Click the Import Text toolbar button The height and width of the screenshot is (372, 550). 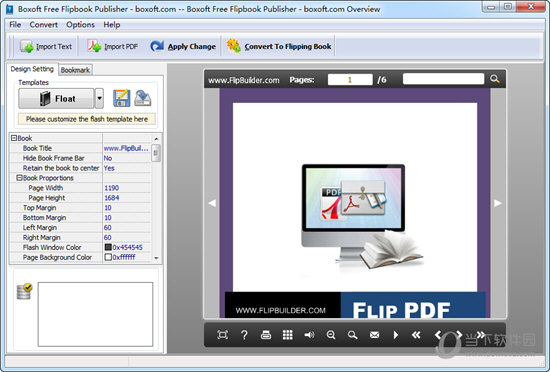pos(46,46)
